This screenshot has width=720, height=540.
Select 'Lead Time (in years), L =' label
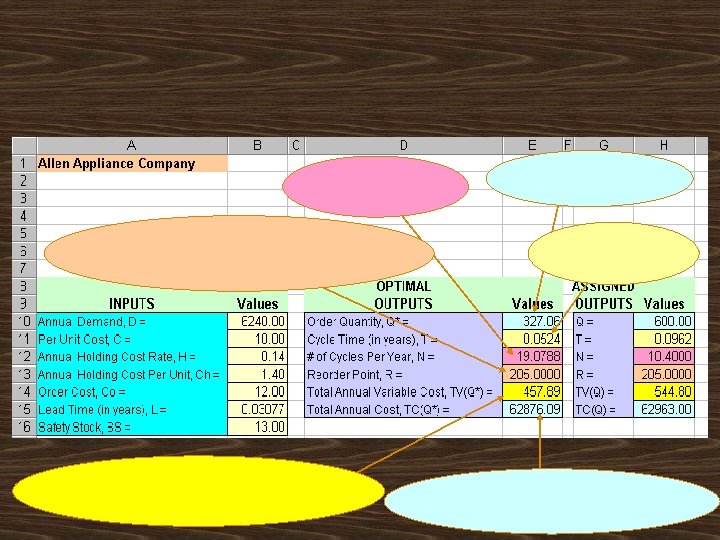(x=132, y=409)
